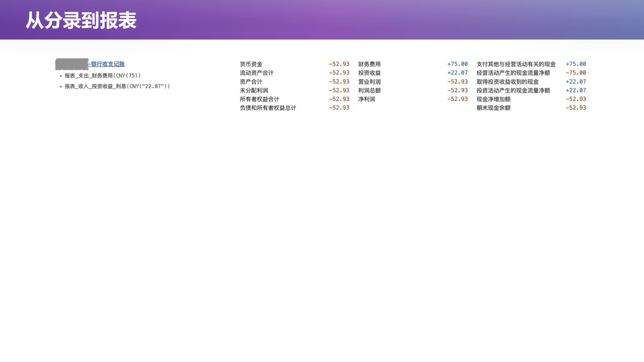This screenshot has height=362, width=644.
Task: Select the 报表_收入_投资收益_利息 bullet line
Action: (117, 86)
